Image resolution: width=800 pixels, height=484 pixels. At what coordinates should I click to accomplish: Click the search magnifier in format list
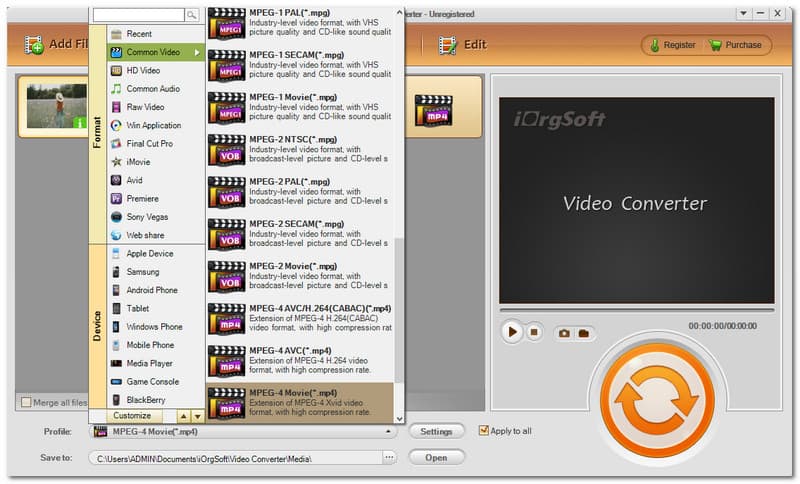click(x=192, y=15)
